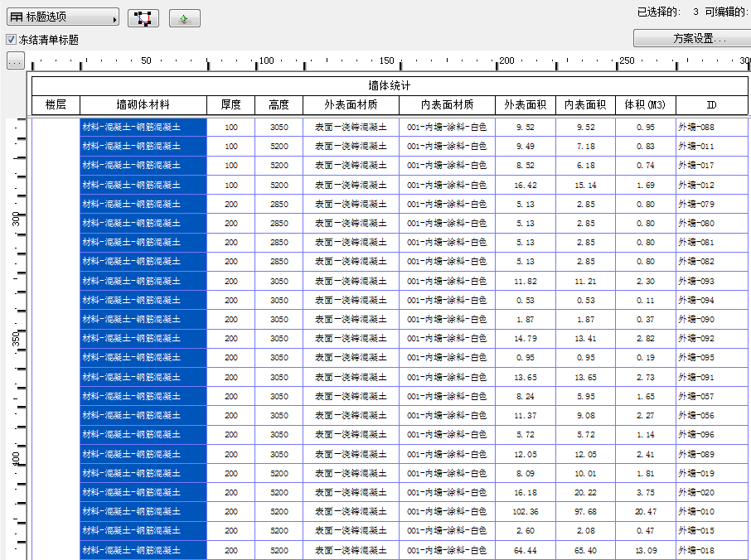Viewport: 751px width, 560px height.
Task: Click the green arrow pick-up toolbar icon
Action: point(183,17)
